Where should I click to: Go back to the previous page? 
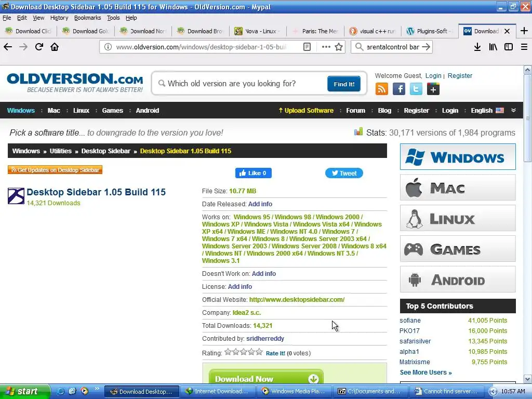click(8, 47)
